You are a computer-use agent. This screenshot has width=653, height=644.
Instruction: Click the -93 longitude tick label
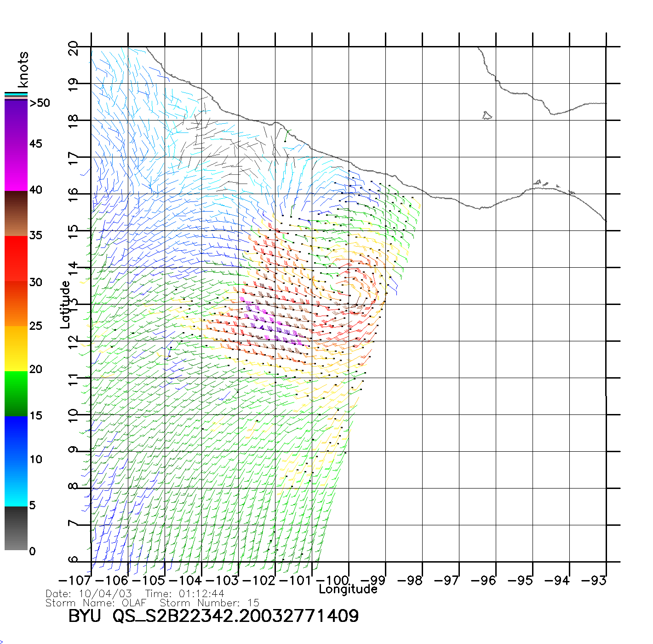pyautogui.click(x=594, y=581)
